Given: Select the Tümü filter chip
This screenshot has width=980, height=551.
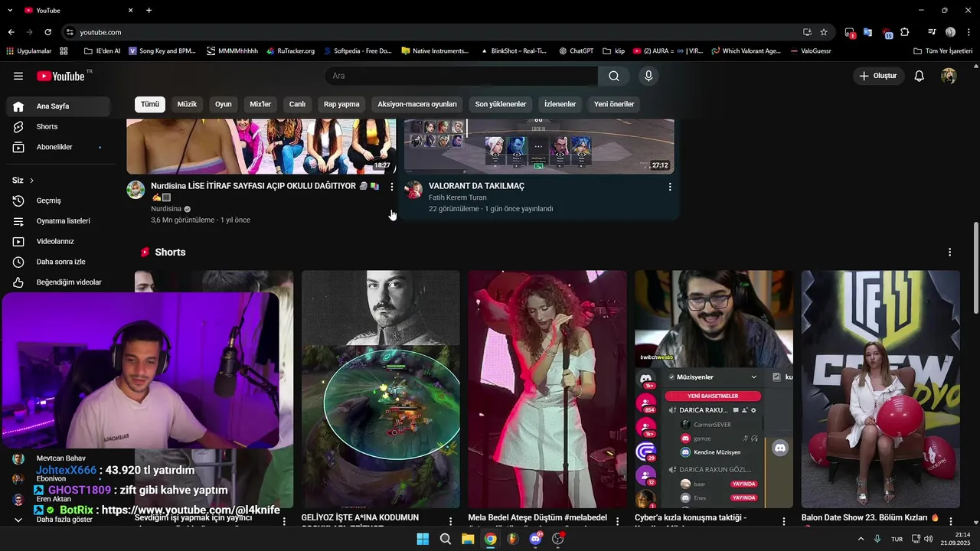Looking at the screenshot, I should (150, 104).
